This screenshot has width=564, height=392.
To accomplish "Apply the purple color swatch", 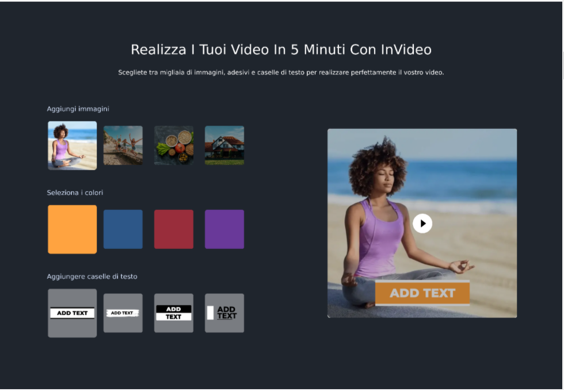I will click(x=224, y=229).
